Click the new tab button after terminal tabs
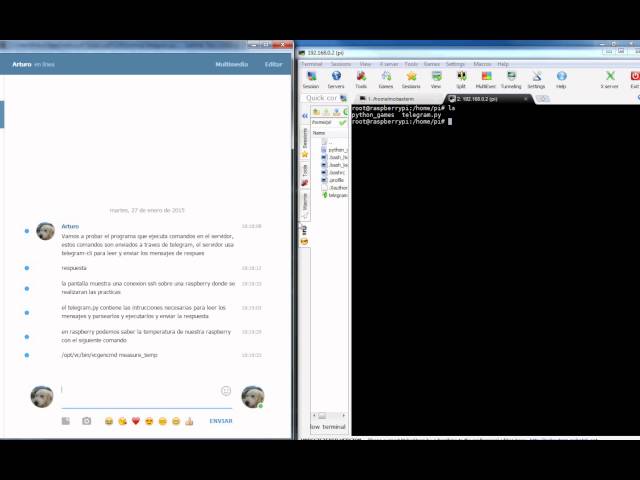 coord(542,99)
